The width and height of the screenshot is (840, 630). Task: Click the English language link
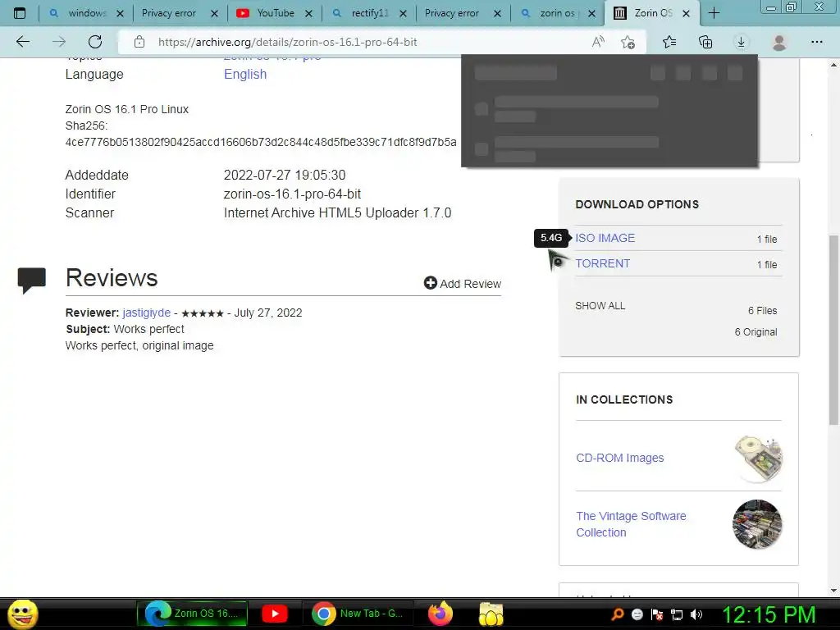pos(245,74)
